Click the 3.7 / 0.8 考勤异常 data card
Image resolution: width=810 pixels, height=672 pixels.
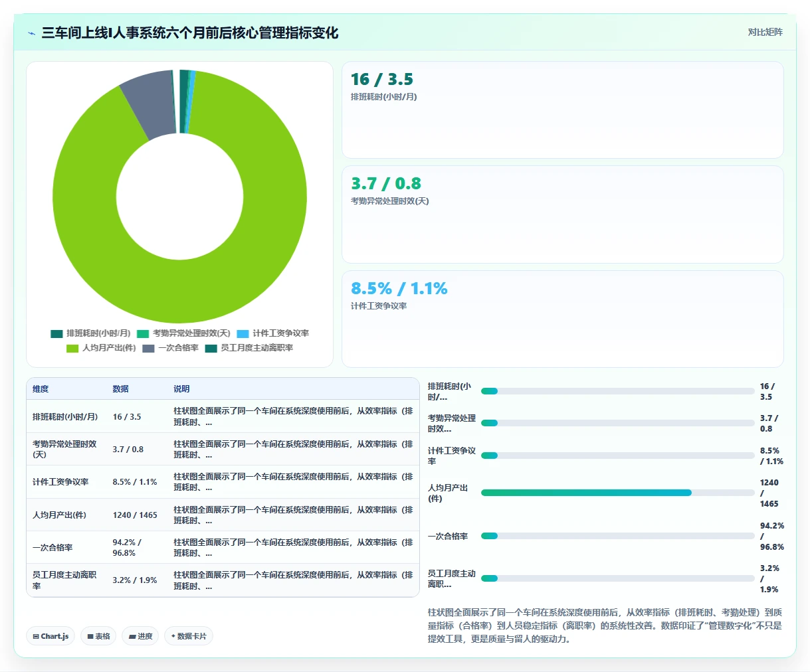pyautogui.click(x=562, y=214)
